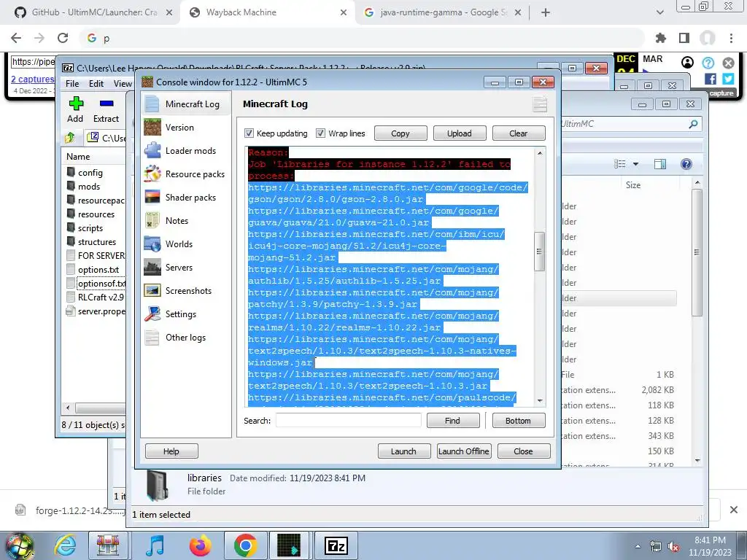This screenshot has height=560, width=747.
Task: Click the Upload log button
Action: pos(460,133)
